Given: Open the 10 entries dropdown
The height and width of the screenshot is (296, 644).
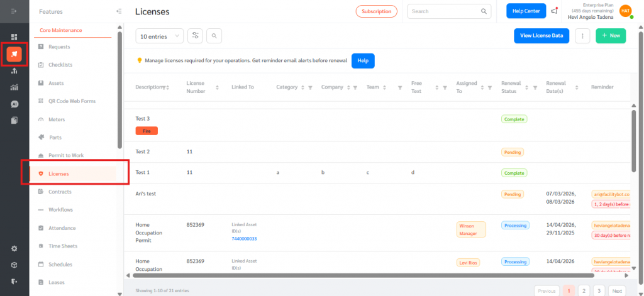Looking at the screenshot, I should click(x=159, y=36).
